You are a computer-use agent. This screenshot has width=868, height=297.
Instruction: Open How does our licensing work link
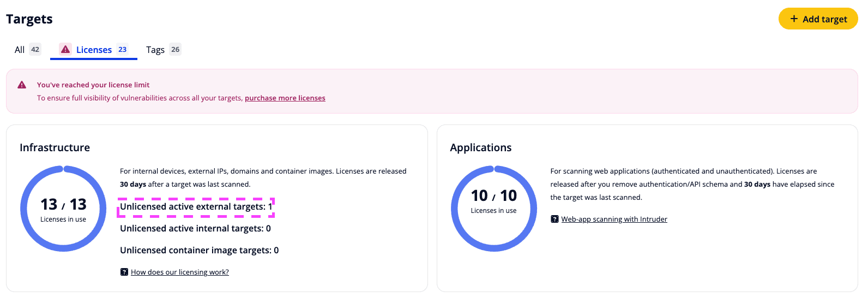(x=180, y=272)
